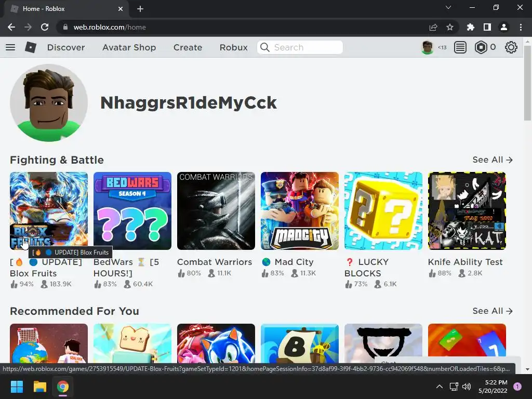Image resolution: width=532 pixels, height=399 pixels.
Task: Open the Robux nav link
Action: click(x=233, y=47)
